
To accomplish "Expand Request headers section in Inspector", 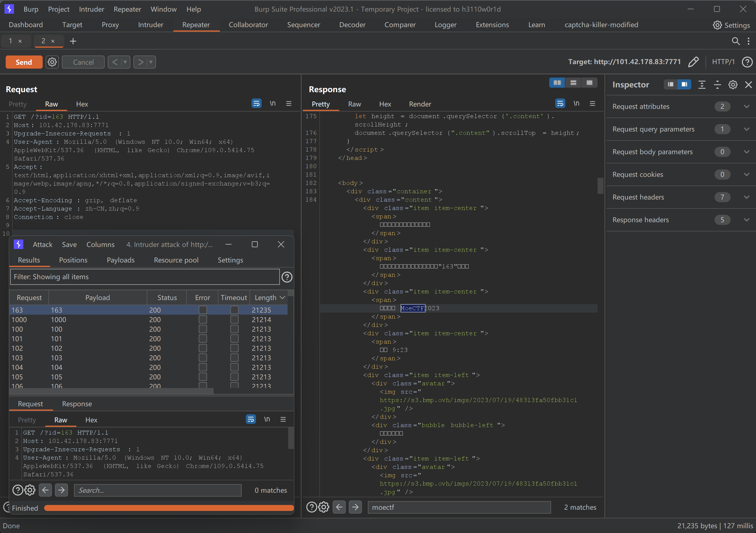I will [x=746, y=197].
